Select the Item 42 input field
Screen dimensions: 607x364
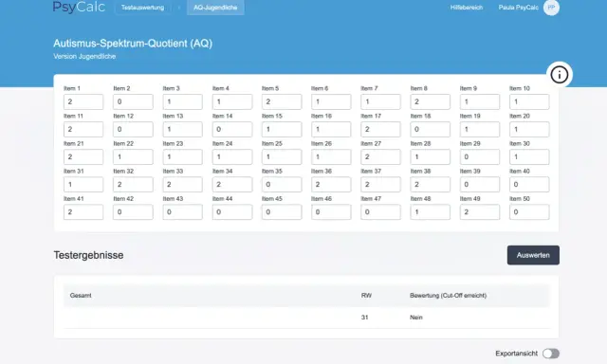tap(133, 212)
